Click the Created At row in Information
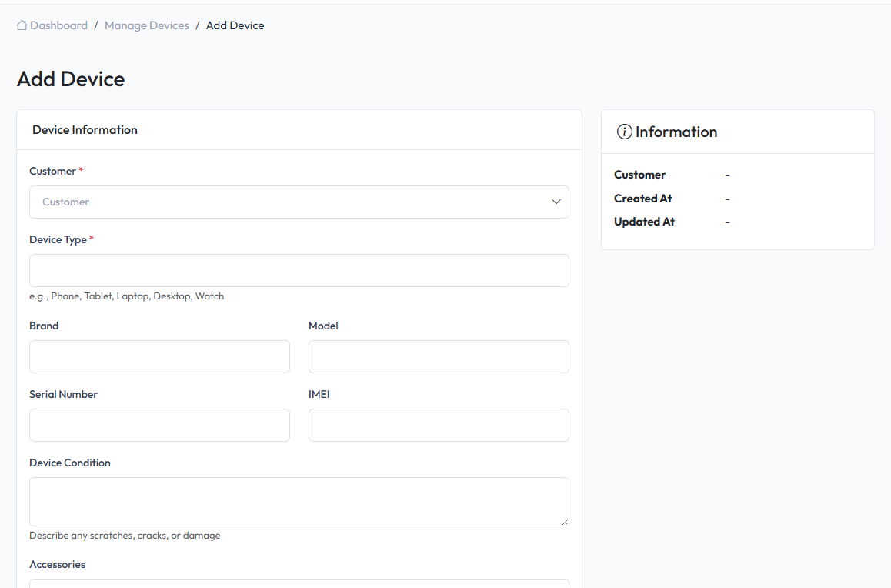The image size is (891, 588). (x=643, y=199)
